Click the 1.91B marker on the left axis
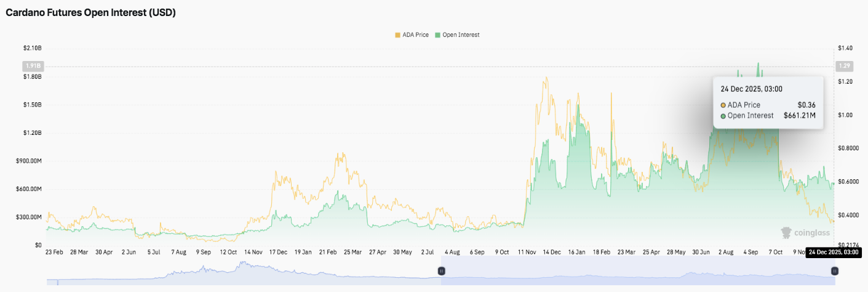 pyautogui.click(x=32, y=66)
